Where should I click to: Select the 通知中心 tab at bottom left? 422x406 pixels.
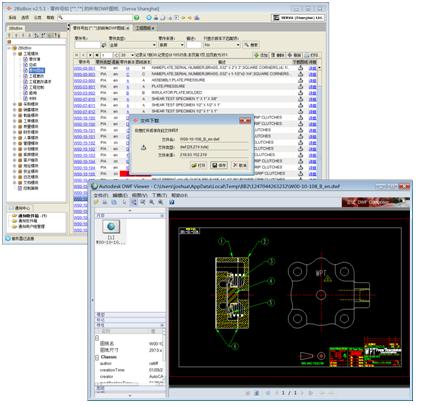click(x=21, y=208)
